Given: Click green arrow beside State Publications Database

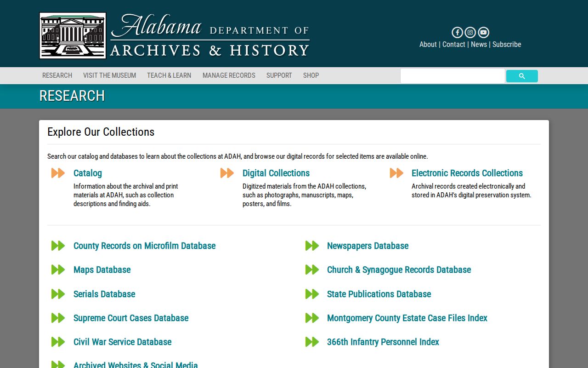Looking at the screenshot, I should click(312, 294).
